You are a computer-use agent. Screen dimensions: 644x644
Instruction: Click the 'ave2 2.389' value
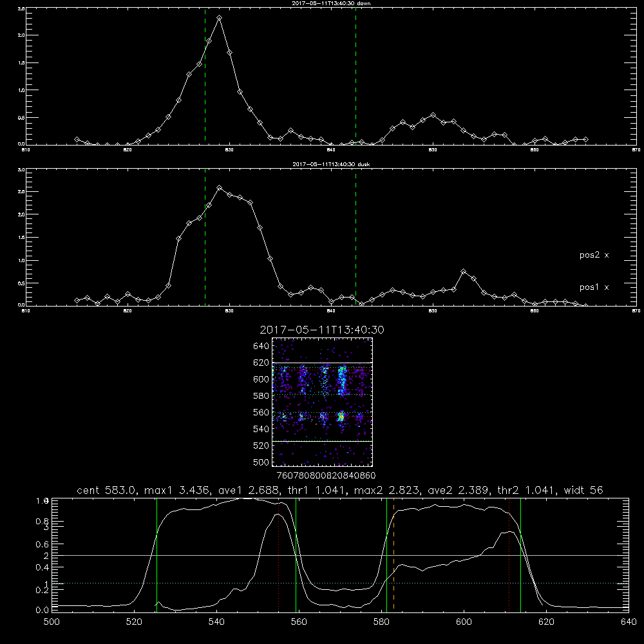tap(459, 490)
